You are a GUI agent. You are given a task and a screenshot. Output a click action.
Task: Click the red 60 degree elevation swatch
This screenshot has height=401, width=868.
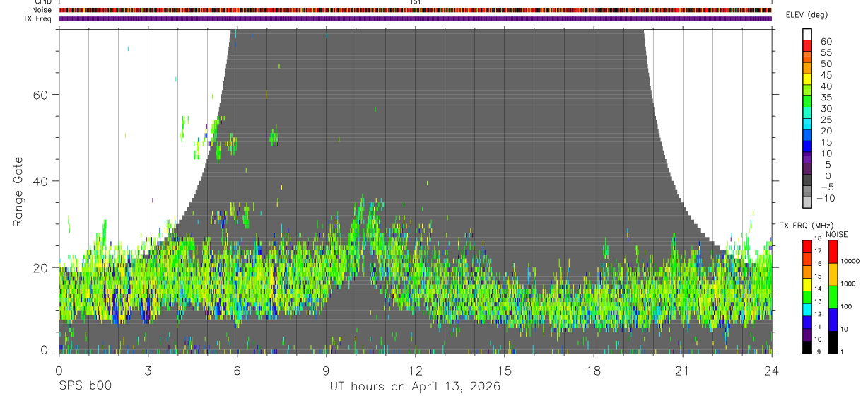[x=807, y=45]
